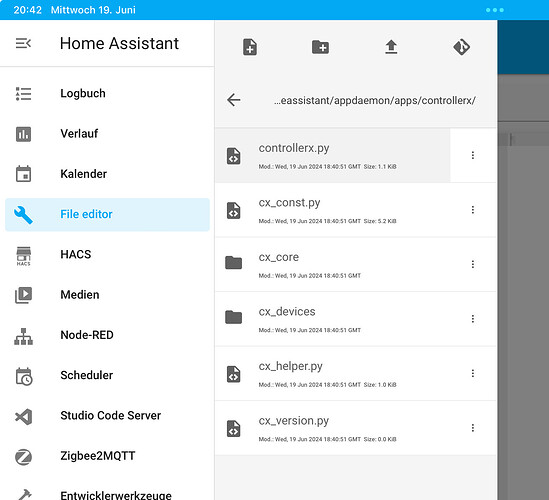Open Medien in sidebar

[x=107, y=295]
